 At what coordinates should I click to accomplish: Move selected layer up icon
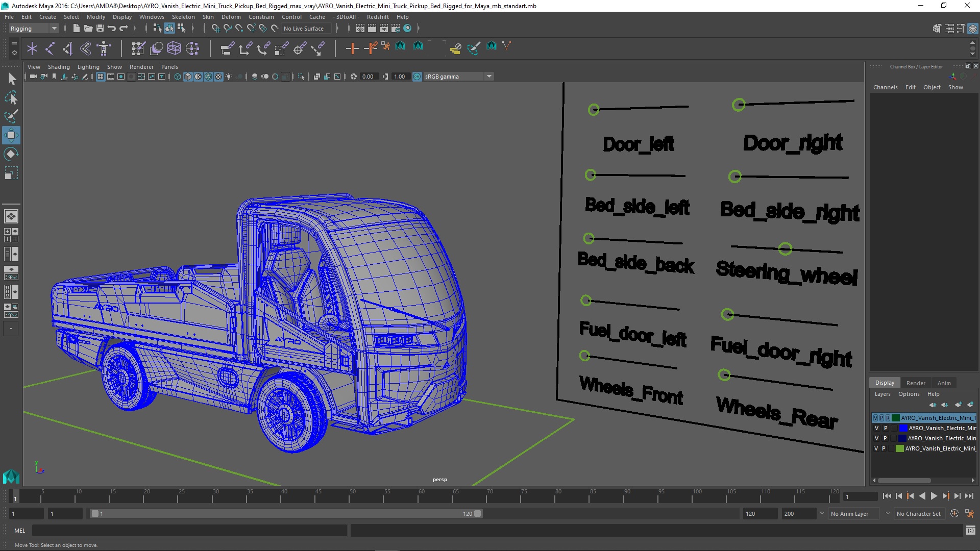933,405
